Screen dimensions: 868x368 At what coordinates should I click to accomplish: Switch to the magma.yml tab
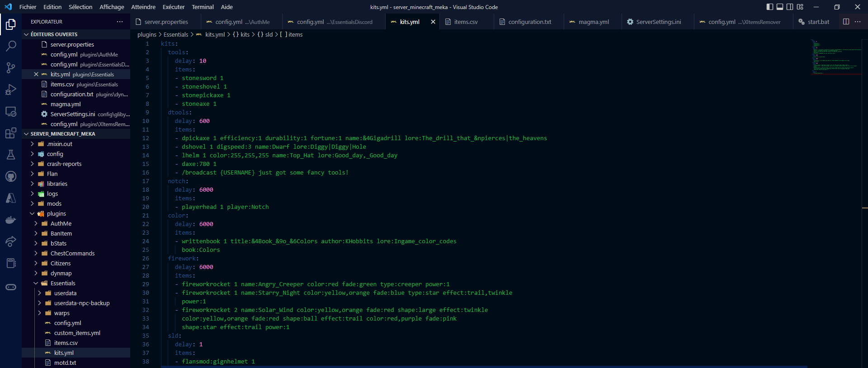(x=593, y=22)
